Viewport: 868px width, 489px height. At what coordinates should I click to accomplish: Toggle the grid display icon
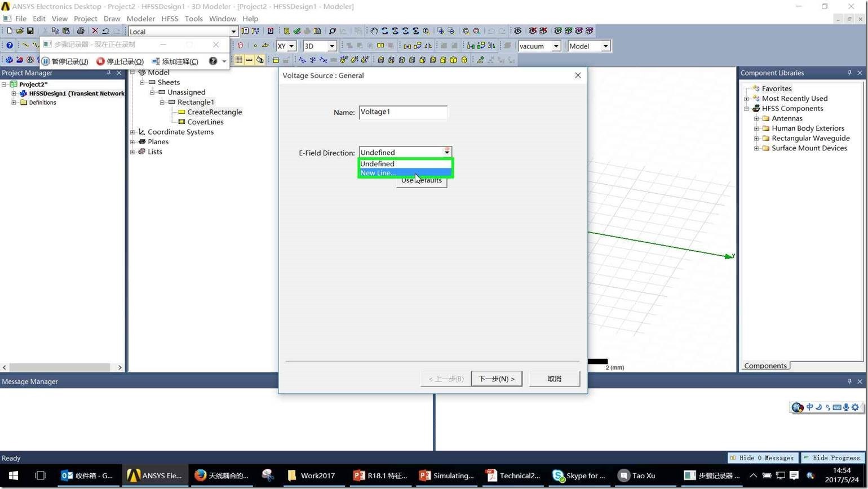(239, 60)
